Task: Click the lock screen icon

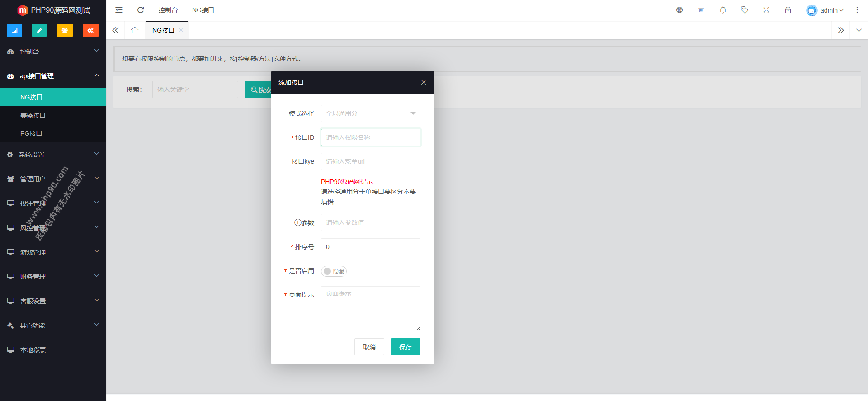Action: click(x=788, y=10)
